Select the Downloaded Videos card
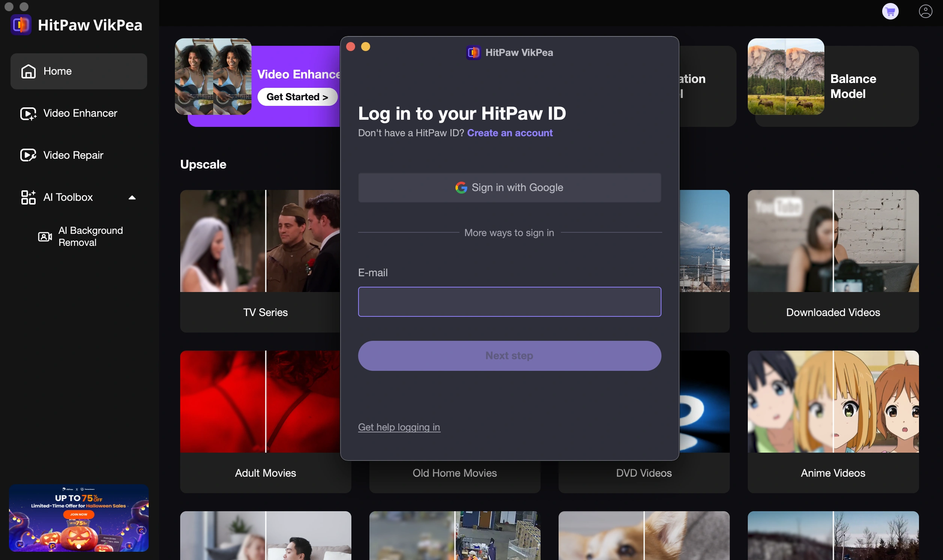 pos(833,261)
